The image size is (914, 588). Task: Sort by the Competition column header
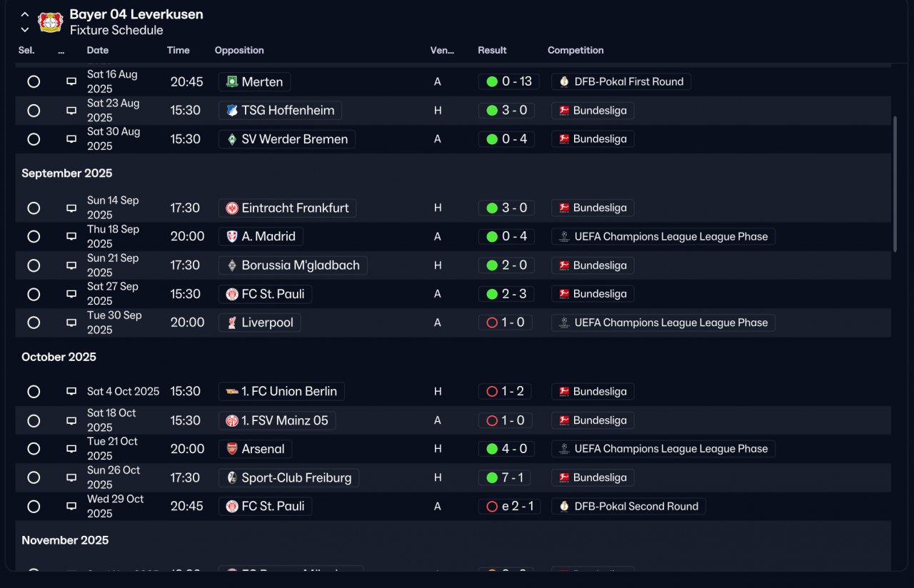click(x=576, y=51)
